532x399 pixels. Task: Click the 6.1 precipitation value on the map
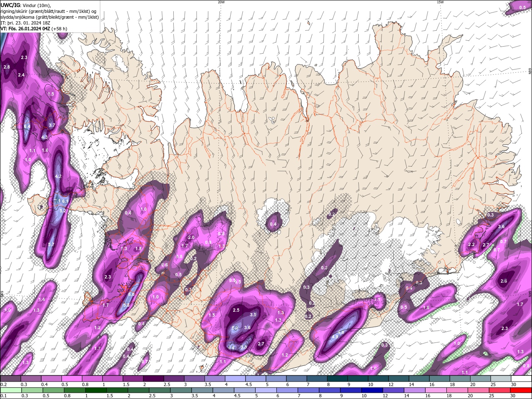pyautogui.click(x=65, y=201)
